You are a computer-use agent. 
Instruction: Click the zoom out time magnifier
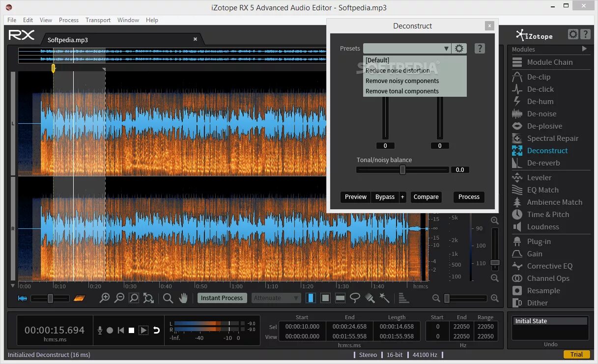[119, 298]
